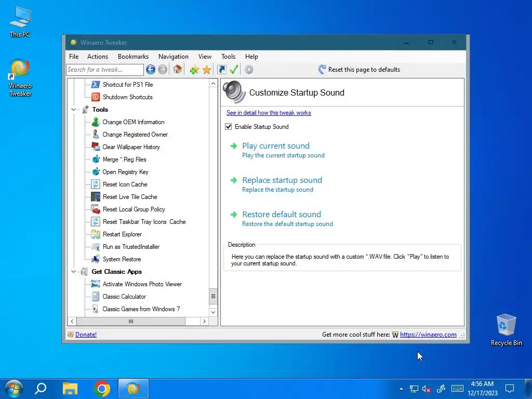Click the Get Classic Apps label
The width and height of the screenshot is (532, 399).
117,272
